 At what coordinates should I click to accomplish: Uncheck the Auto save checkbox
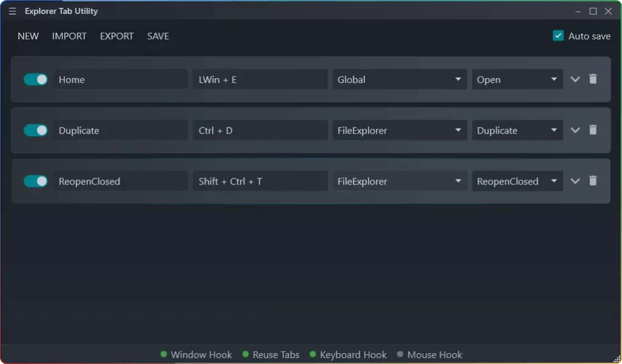[558, 36]
